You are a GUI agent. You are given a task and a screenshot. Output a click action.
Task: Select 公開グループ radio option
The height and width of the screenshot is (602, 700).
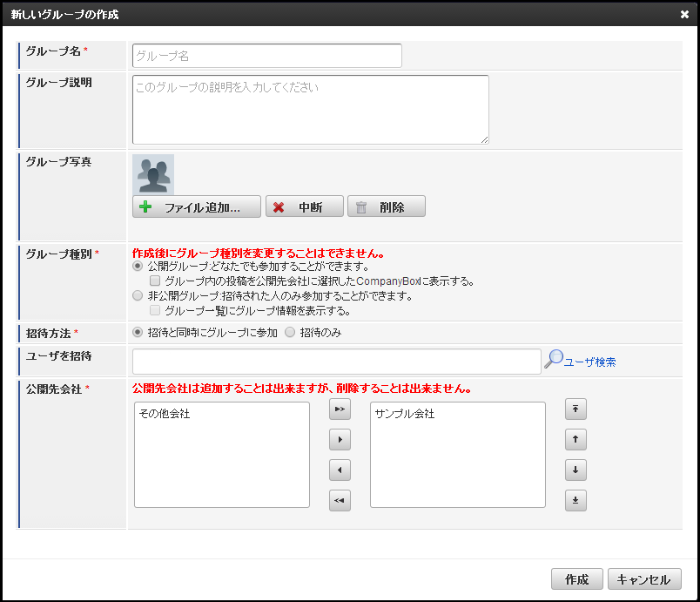138,267
